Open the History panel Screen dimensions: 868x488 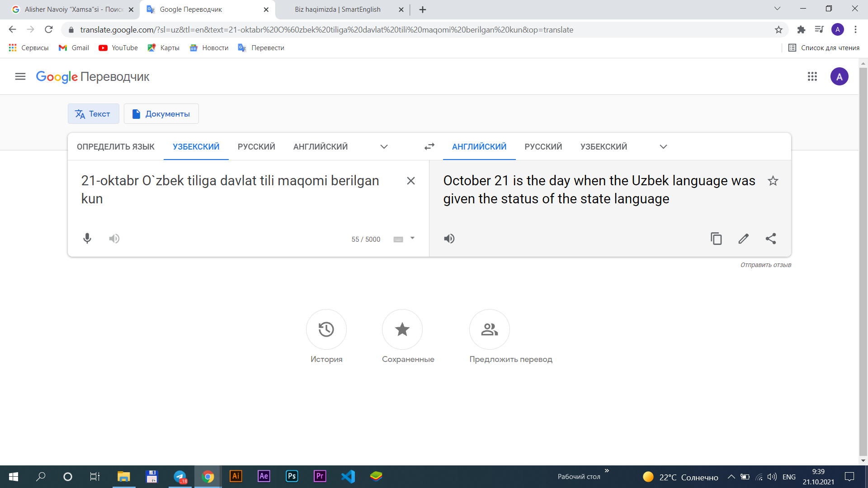pos(326,329)
